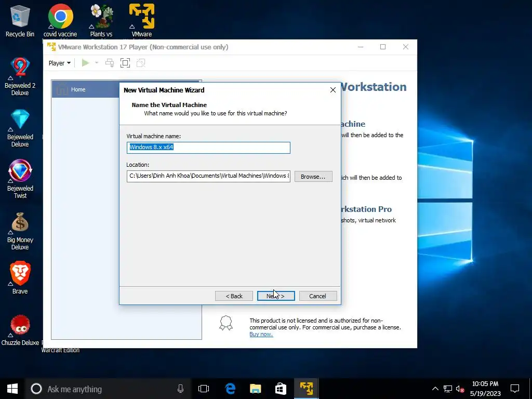Click VMware Player taskbar button

(x=307, y=389)
